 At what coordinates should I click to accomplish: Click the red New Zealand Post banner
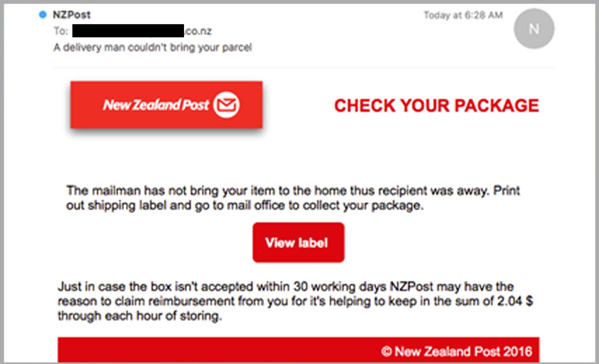tap(166, 105)
